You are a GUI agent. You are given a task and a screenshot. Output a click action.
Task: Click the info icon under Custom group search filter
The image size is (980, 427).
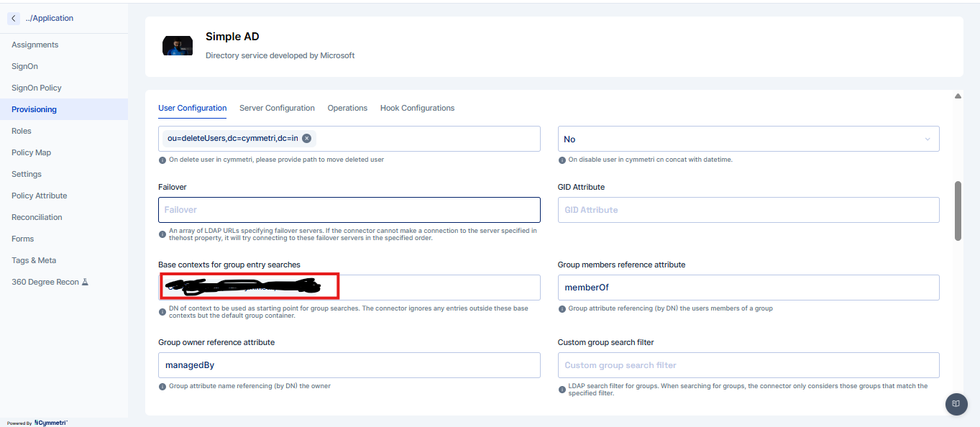coord(562,387)
